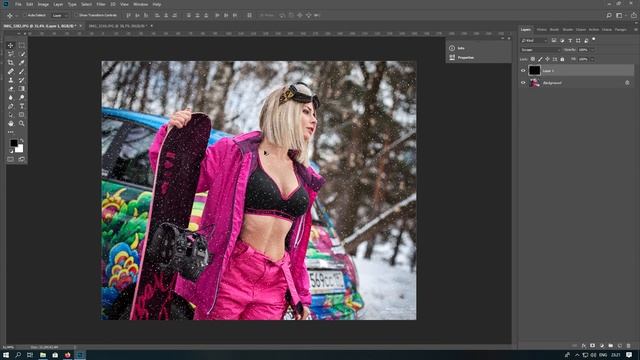Open the background color picker
The height and width of the screenshot is (360, 640).
[x=19, y=149]
